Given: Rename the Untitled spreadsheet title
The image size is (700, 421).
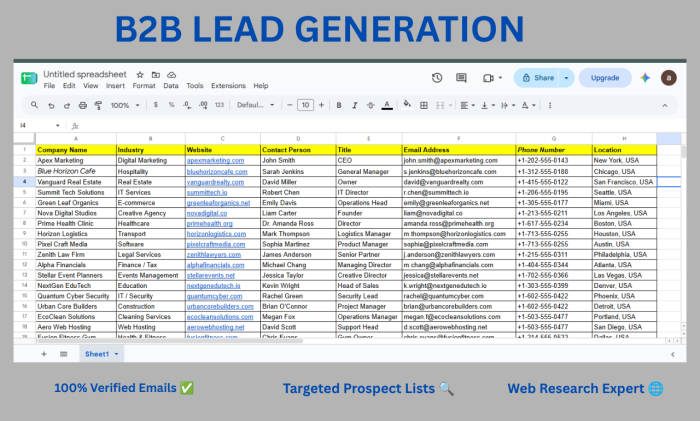Looking at the screenshot, I should click(85, 74).
